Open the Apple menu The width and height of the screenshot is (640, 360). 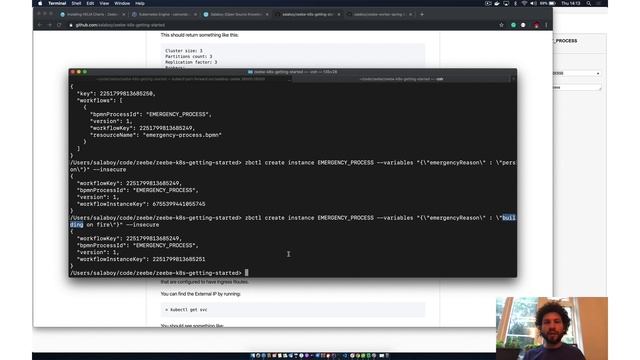(40, 3)
